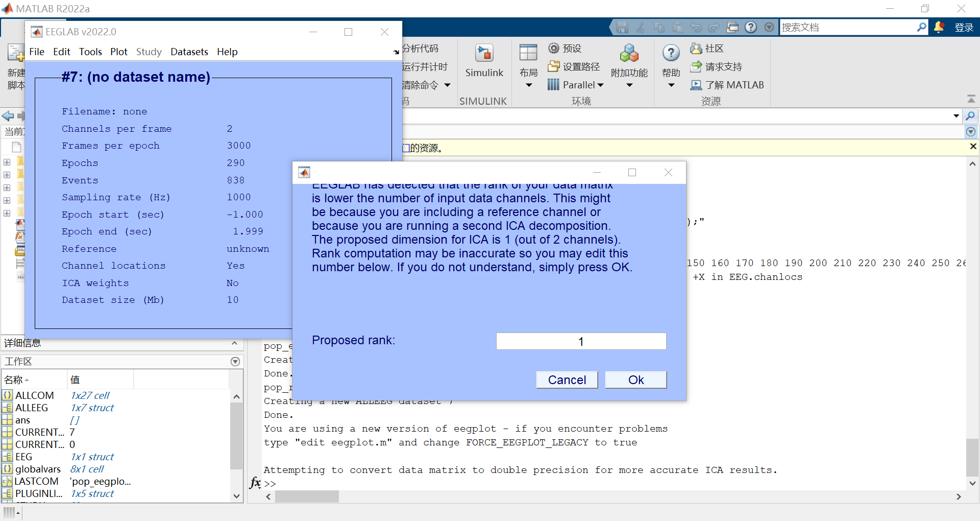Open 预设 preferences
980x521 pixels.
tap(565, 49)
